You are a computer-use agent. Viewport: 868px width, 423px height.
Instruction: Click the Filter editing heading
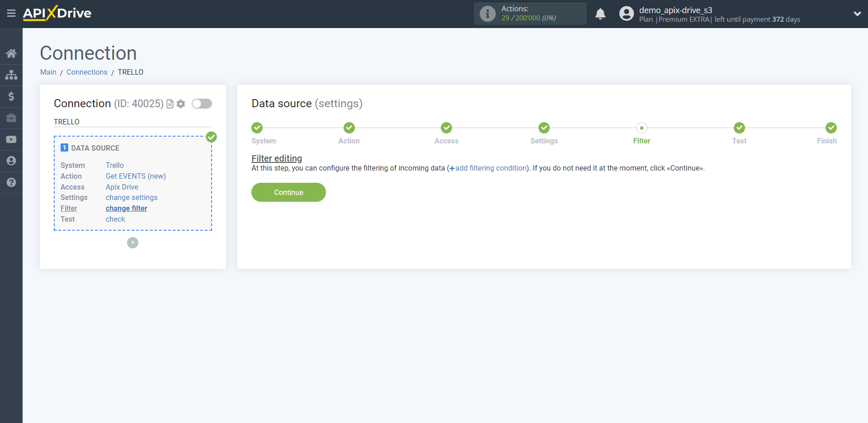pyautogui.click(x=277, y=158)
